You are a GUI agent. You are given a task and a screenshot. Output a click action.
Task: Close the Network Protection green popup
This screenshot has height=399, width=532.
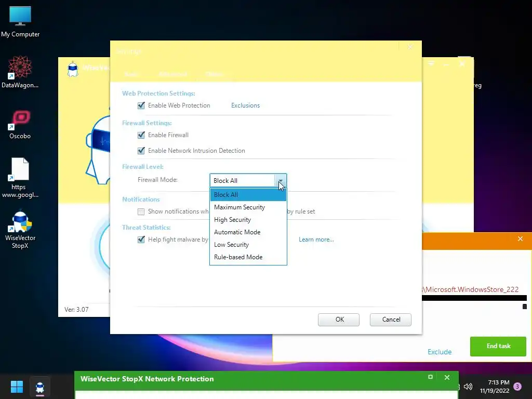coord(447,377)
